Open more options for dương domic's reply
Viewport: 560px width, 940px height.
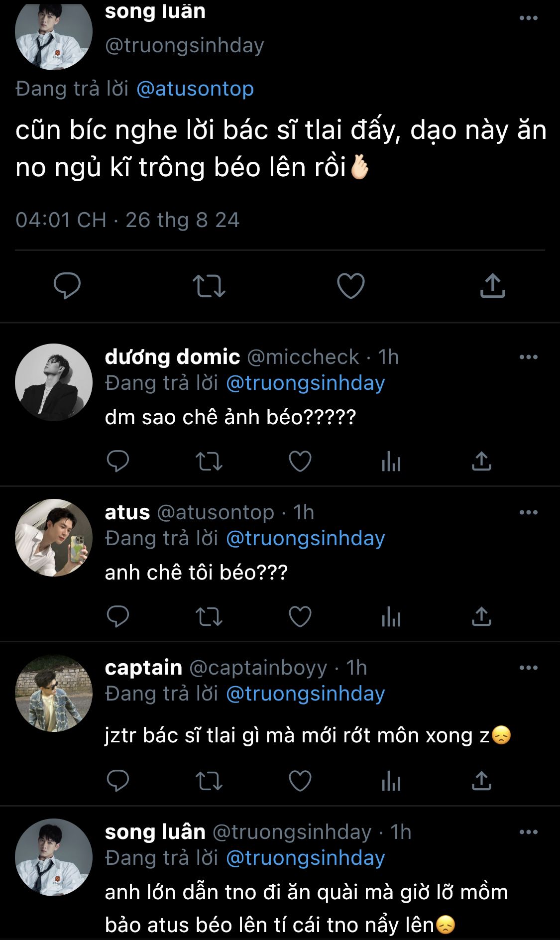pos(528,357)
